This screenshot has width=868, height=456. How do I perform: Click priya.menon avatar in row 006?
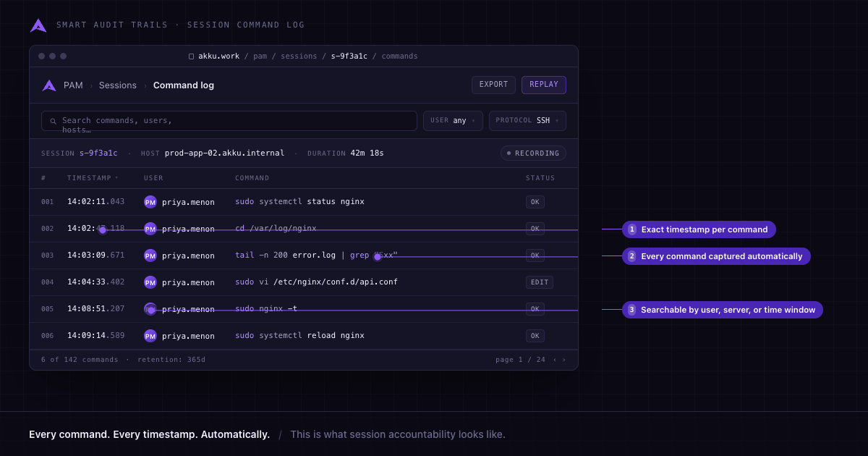point(150,336)
